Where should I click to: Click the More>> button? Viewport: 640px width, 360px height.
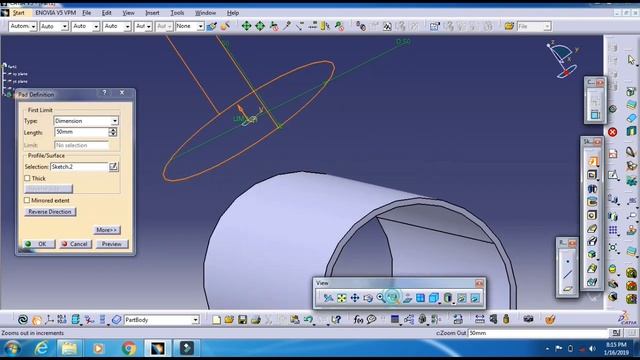click(x=107, y=230)
